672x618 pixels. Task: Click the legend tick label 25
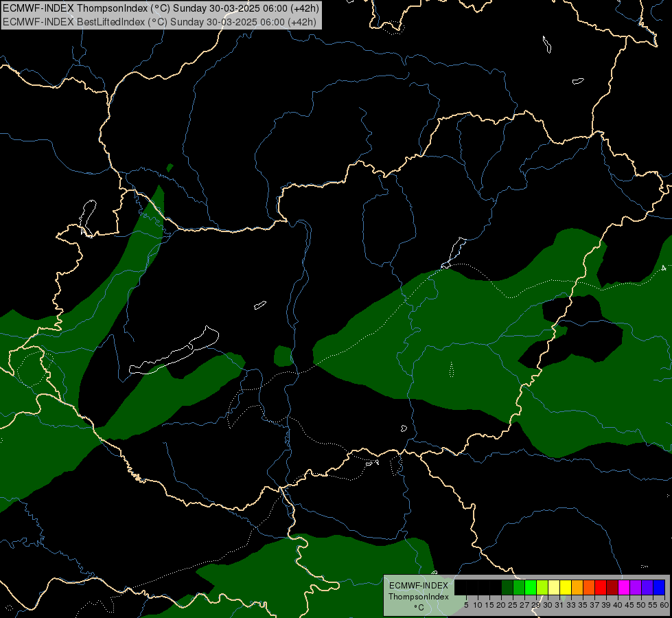(x=513, y=605)
